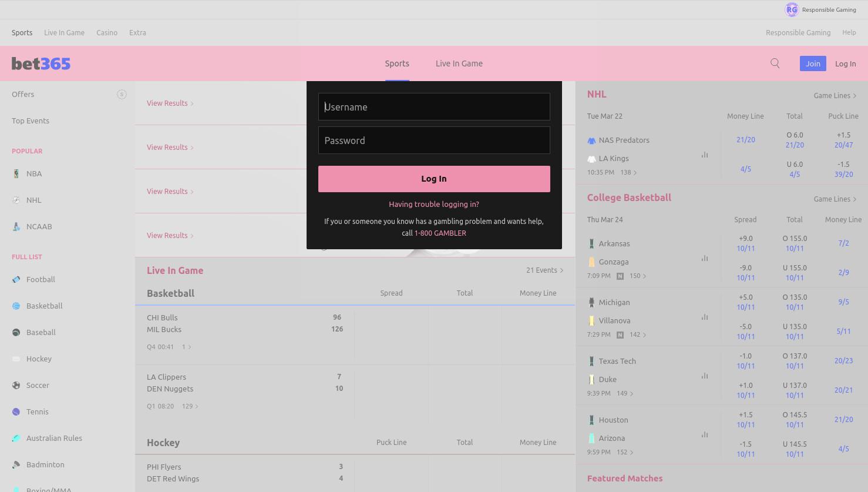Open stats icon for Michigan vs Villanova
This screenshot has height=492, width=868.
[705, 317]
